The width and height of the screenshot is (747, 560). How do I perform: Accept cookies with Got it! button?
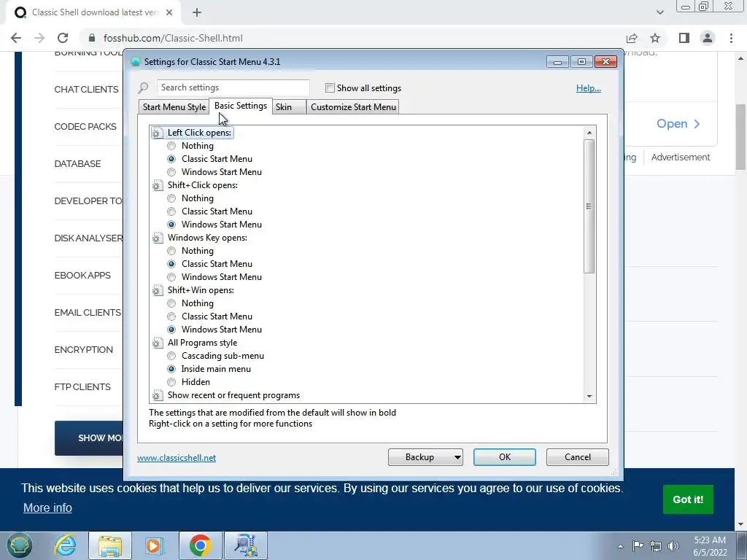click(x=688, y=499)
